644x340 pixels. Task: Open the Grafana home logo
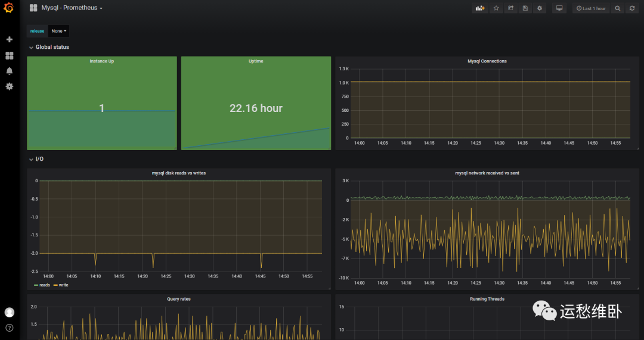[x=8, y=8]
